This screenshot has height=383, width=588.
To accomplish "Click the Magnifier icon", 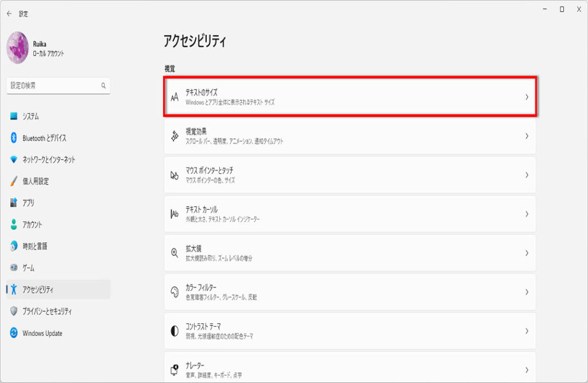I will click(175, 253).
